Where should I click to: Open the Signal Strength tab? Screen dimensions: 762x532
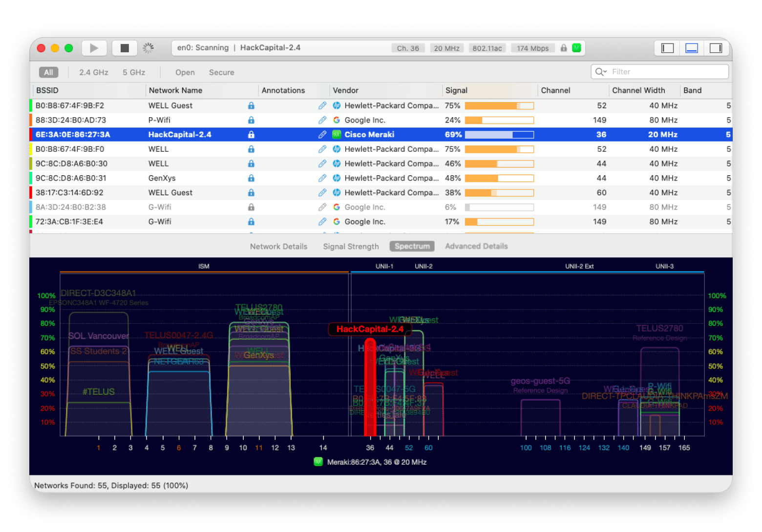(x=351, y=246)
